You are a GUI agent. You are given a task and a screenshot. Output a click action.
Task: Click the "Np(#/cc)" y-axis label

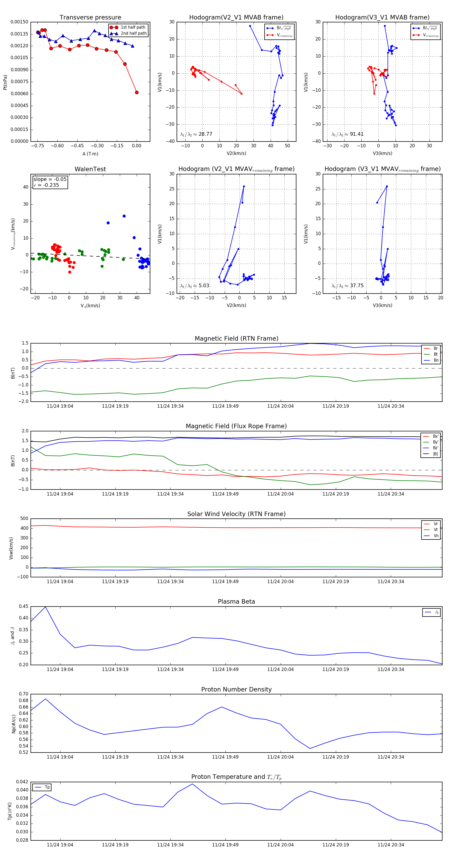pyautogui.click(x=14, y=724)
